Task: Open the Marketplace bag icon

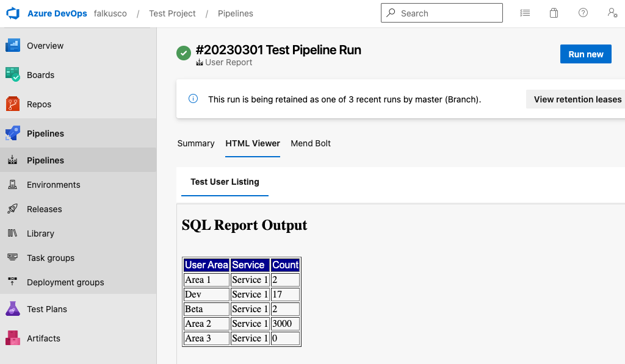Action: coord(554,12)
